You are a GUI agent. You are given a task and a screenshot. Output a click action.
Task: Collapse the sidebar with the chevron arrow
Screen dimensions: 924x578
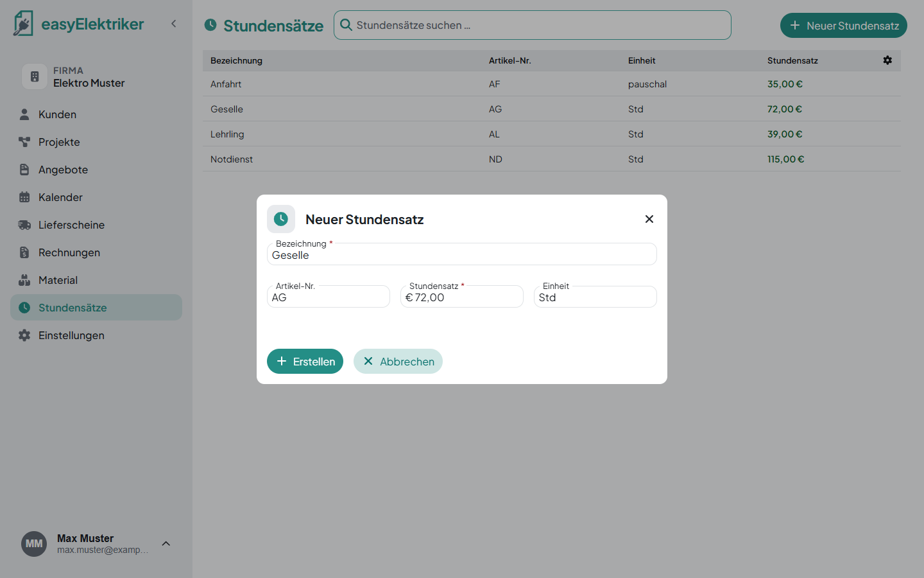click(173, 24)
